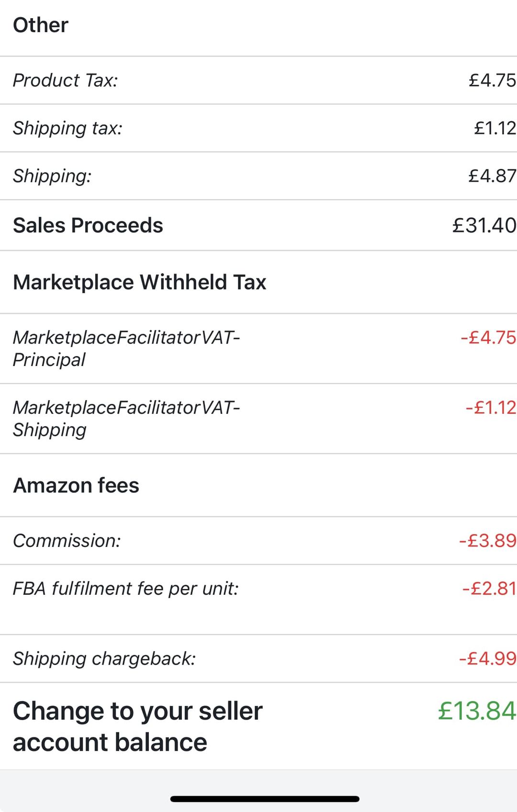Screen dimensions: 517x812
Task: Tap the Amazon fees heading
Action: pos(76,486)
